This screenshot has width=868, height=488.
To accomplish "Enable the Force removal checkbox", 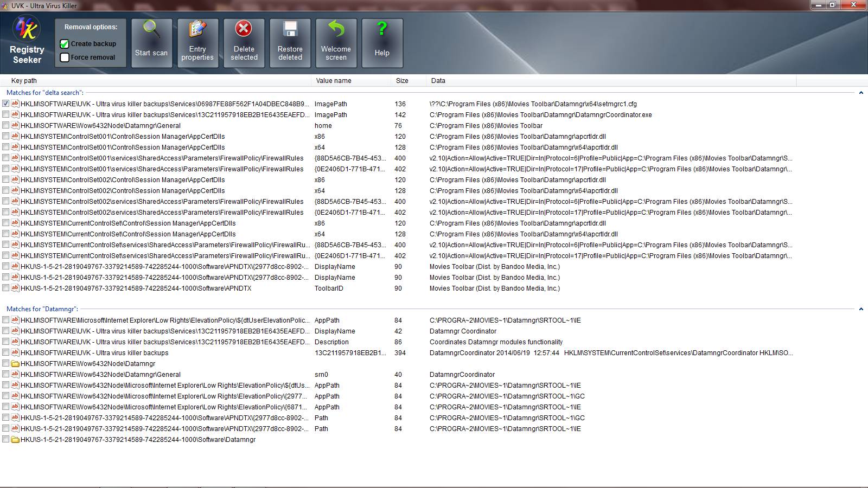I will (65, 57).
